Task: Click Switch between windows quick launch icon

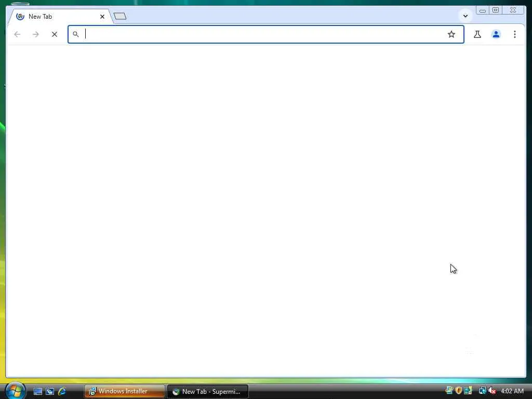Action: [x=50, y=391]
